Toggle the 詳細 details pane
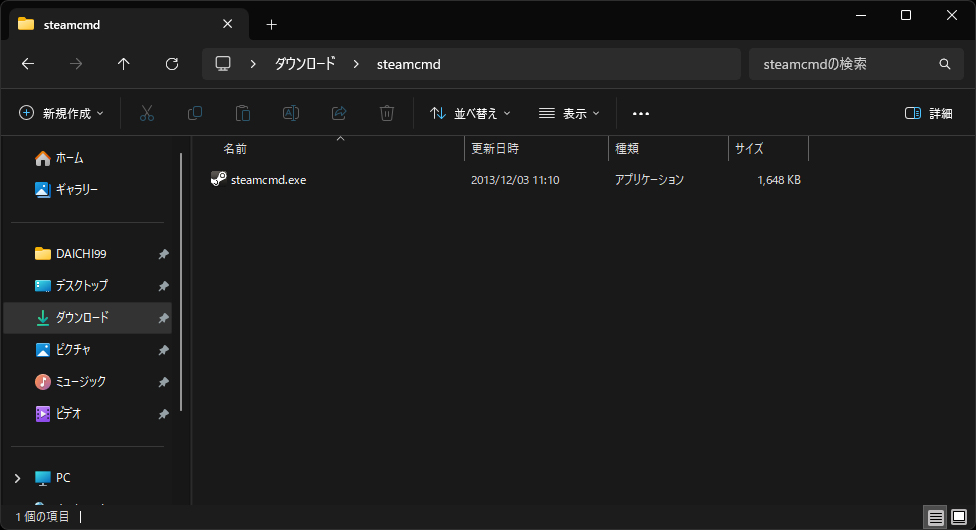The width and height of the screenshot is (976, 530). (x=929, y=113)
